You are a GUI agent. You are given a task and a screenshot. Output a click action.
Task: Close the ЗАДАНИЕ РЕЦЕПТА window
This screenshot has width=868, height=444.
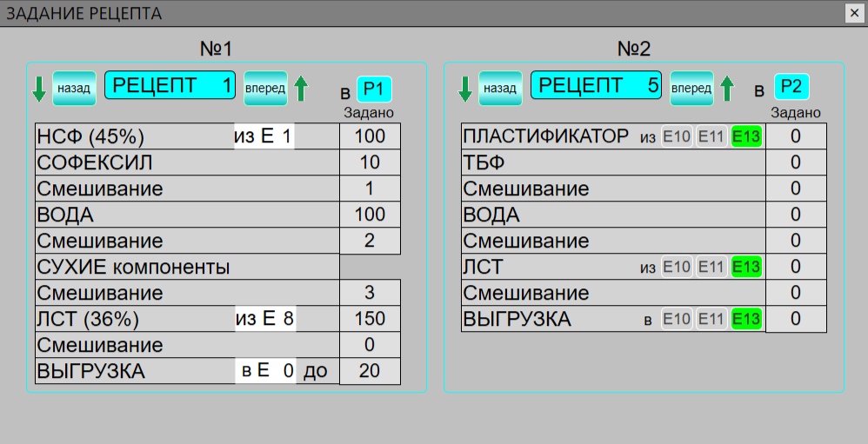pyautogui.click(x=855, y=13)
